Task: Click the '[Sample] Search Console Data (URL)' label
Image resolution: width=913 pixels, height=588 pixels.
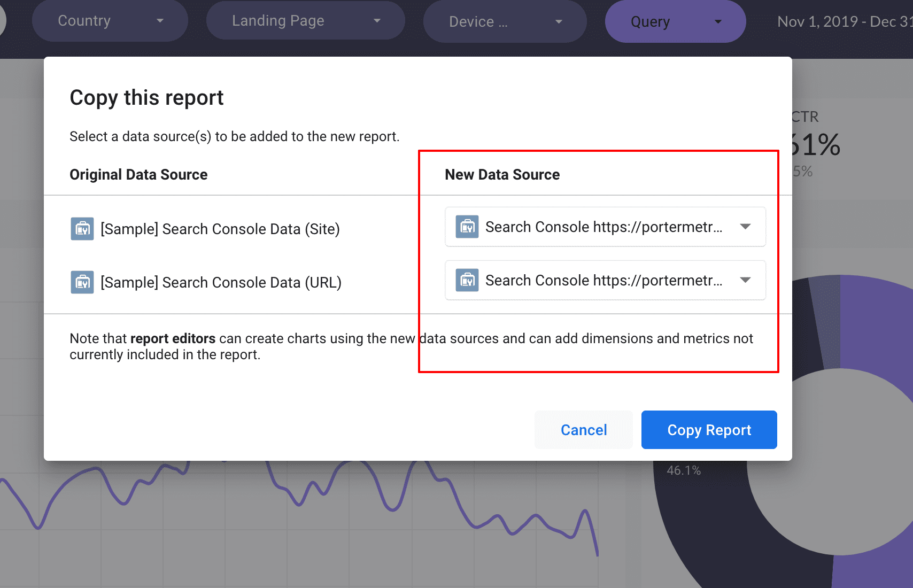Action: coord(221,282)
